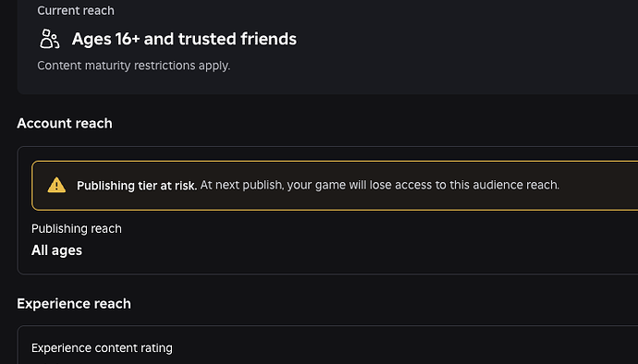
Task: Click the Publishing tier at risk bold text
Action: click(137, 186)
